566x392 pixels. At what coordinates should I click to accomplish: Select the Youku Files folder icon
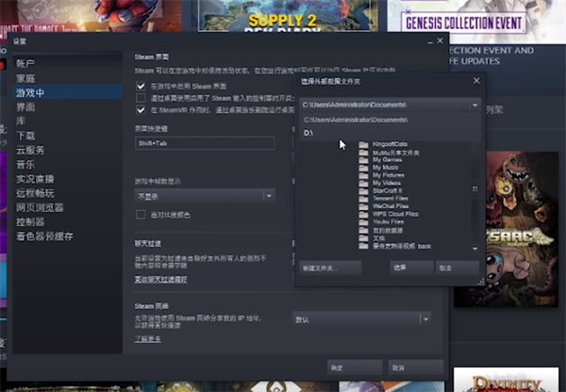click(363, 222)
